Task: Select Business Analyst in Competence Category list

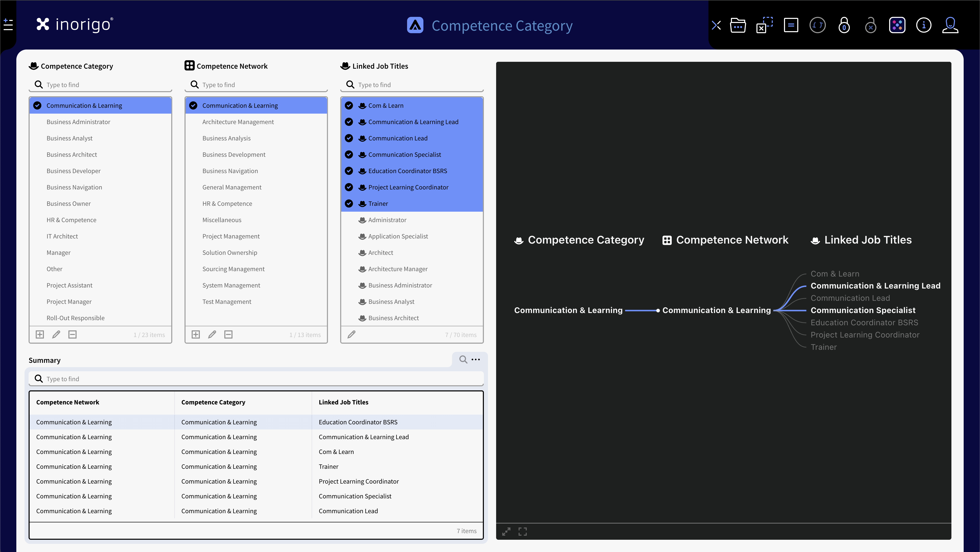Action: [69, 138]
